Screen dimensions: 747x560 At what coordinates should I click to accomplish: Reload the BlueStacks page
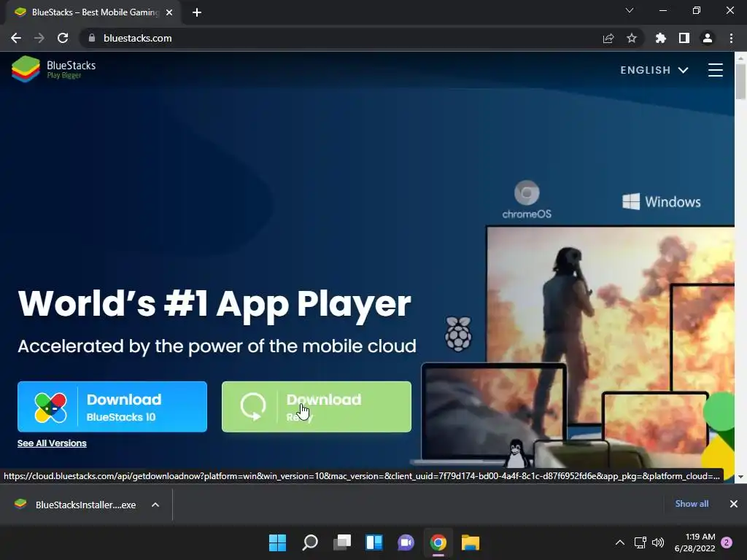(63, 38)
